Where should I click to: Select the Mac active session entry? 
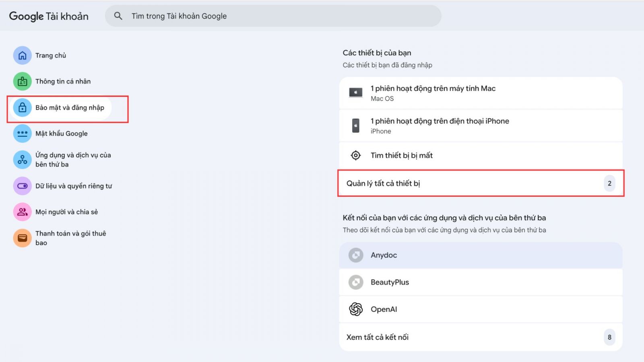tap(481, 93)
